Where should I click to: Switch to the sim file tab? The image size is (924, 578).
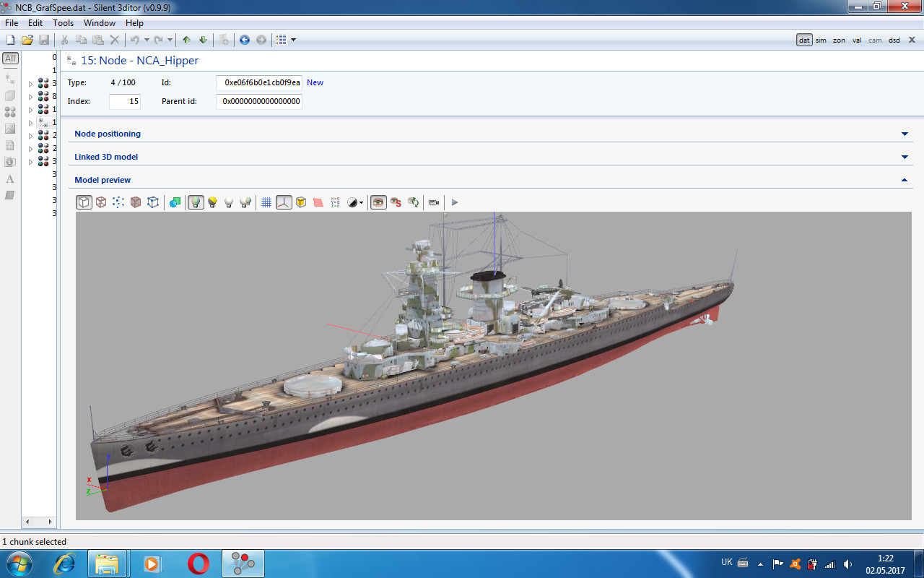click(821, 40)
